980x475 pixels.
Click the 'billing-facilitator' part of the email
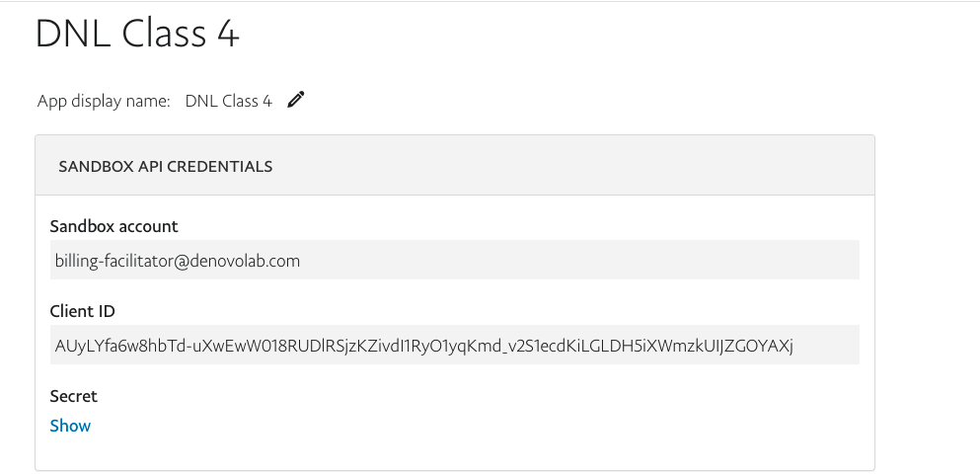coord(113,261)
